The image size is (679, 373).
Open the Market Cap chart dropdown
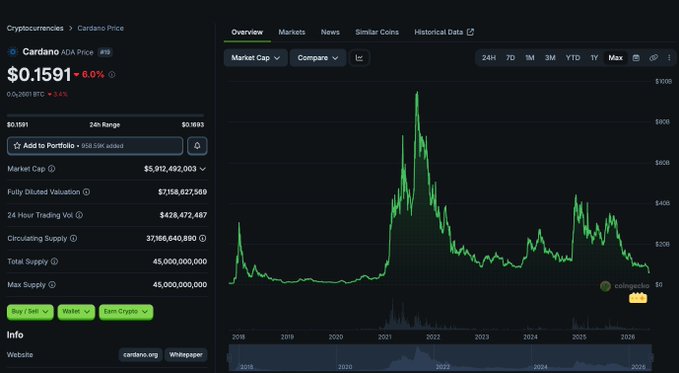255,58
